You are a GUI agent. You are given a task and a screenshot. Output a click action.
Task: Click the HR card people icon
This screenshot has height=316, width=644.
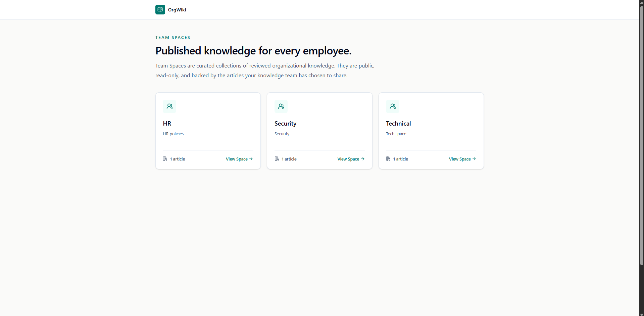[169, 106]
